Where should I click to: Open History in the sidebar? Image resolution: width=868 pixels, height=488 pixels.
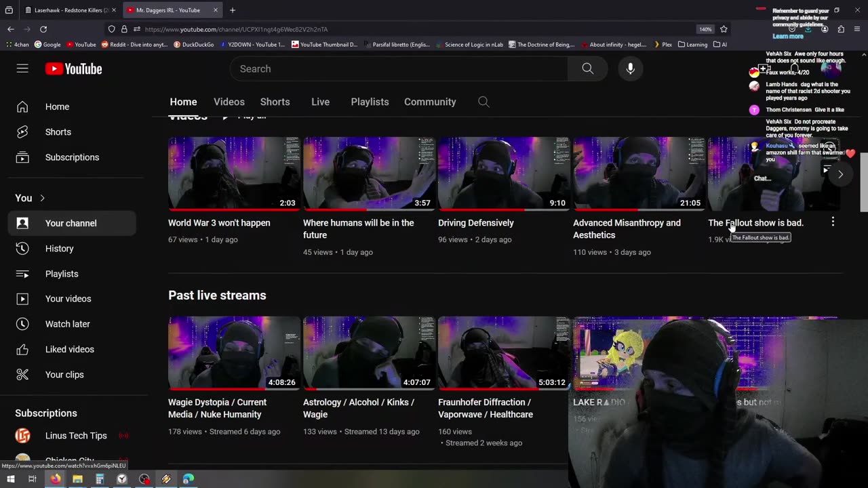pos(72,248)
